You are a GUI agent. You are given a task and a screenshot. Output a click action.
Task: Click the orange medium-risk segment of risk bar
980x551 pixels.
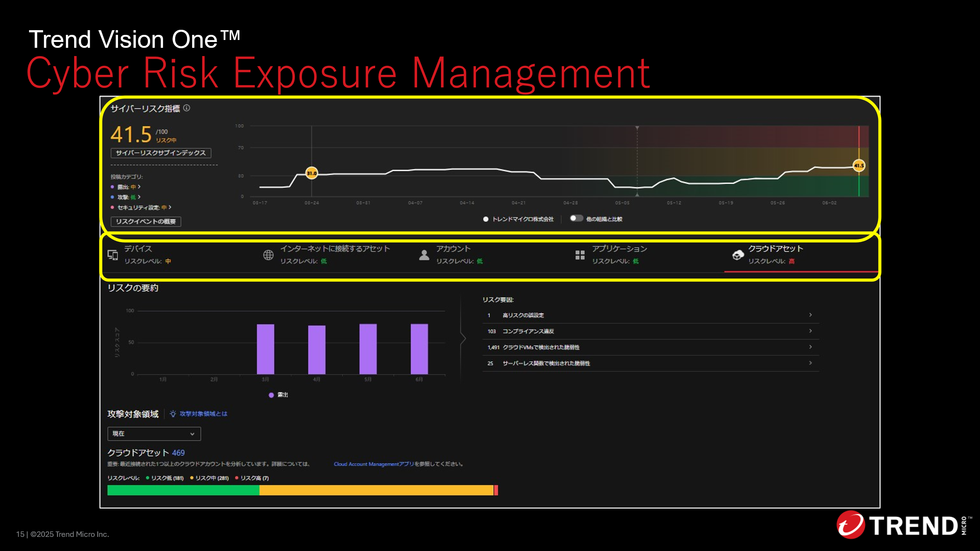376,490
